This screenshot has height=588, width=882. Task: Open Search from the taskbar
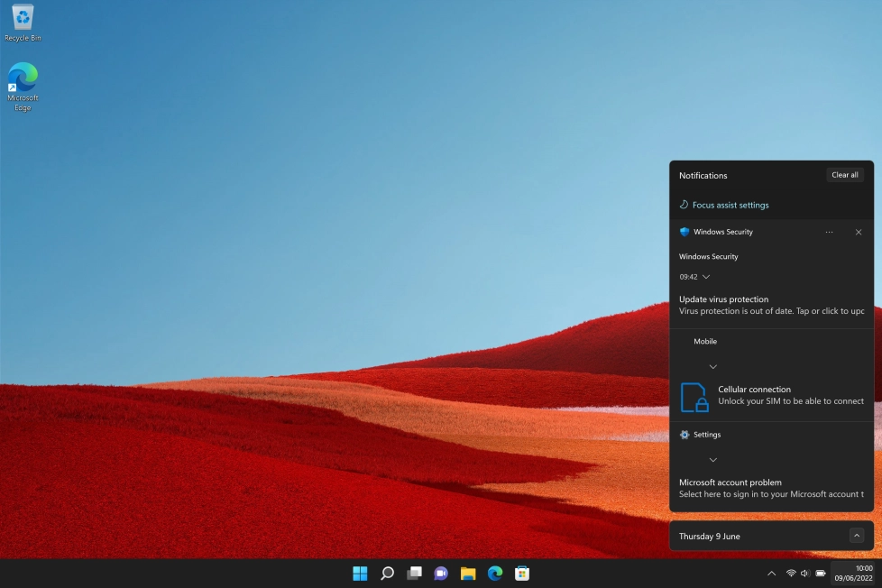[387, 573]
